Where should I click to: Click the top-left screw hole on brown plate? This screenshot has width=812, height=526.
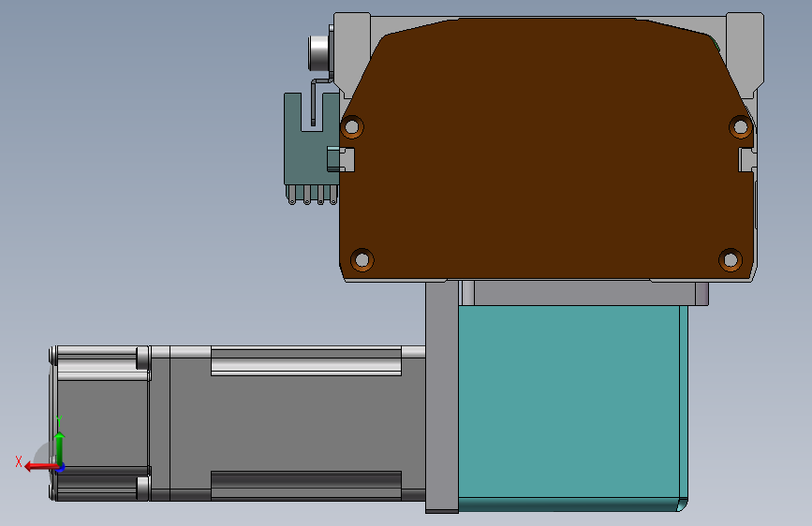(x=352, y=126)
